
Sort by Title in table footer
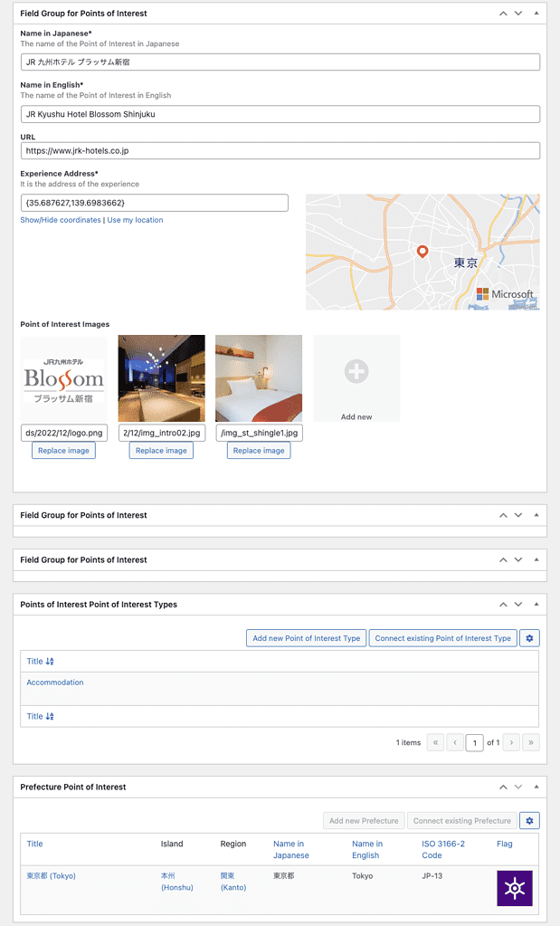pos(40,716)
